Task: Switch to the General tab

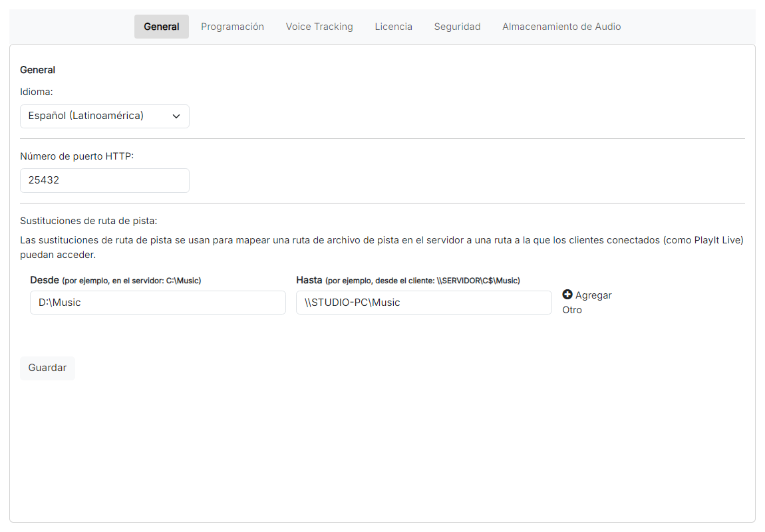Action: point(162,27)
